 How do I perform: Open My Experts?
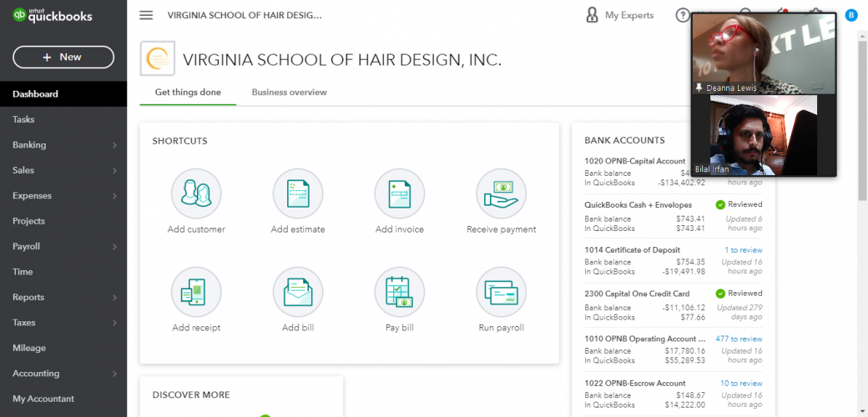point(619,16)
